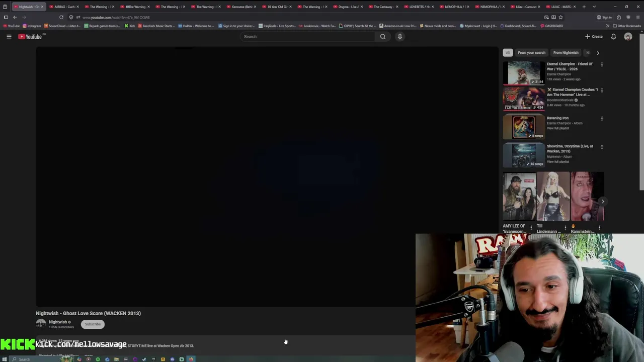Select the 'From your search' chip
Screen dimensions: 644x362
coord(531,53)
